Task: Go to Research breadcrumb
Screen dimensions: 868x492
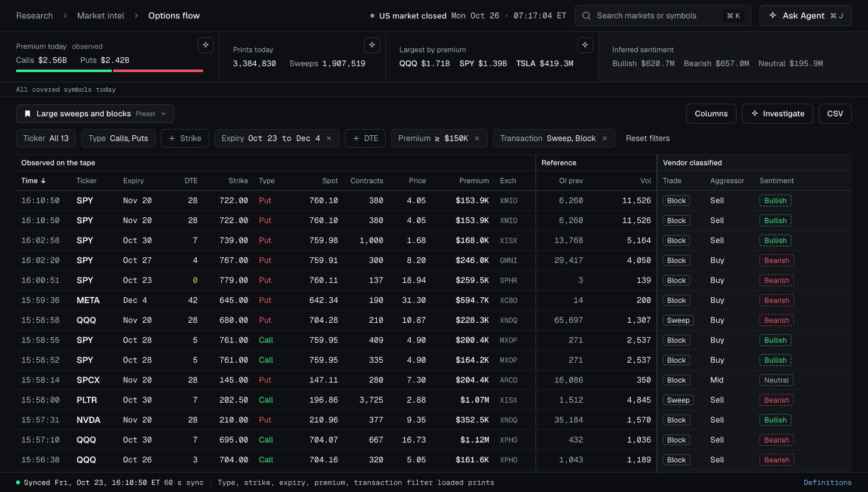Action: click(x=35, y=16)
